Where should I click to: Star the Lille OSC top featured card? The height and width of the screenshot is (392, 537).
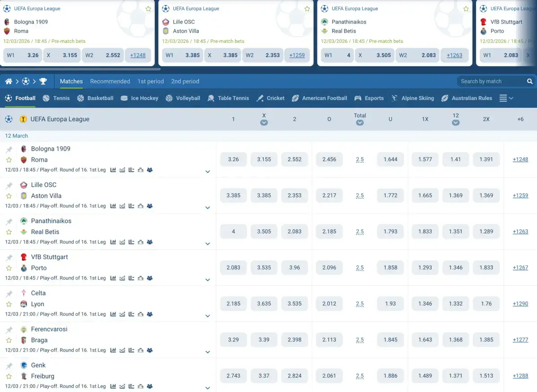(x=307, y=9)
